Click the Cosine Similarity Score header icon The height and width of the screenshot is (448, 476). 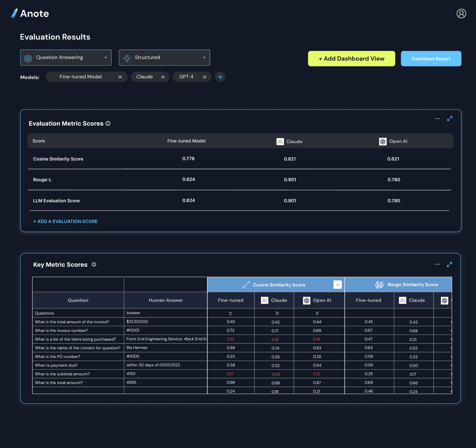point(246,285)
